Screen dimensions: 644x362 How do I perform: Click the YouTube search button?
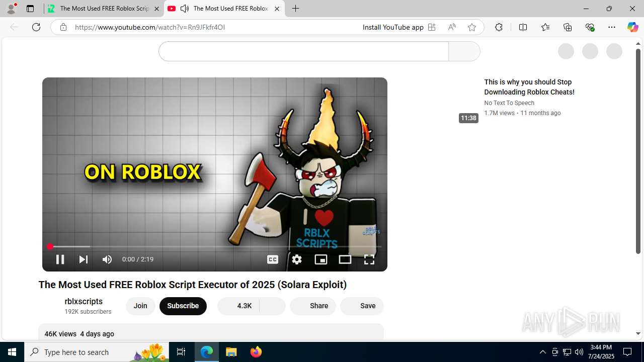tap(464, 51)
